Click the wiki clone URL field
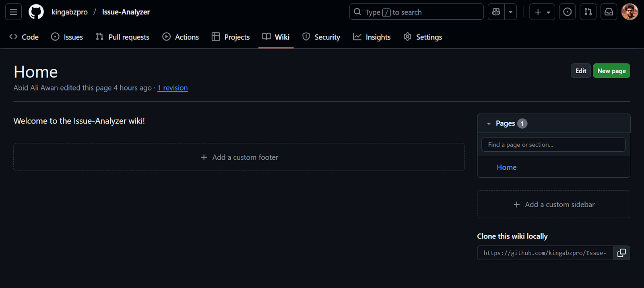 (545, 253)
